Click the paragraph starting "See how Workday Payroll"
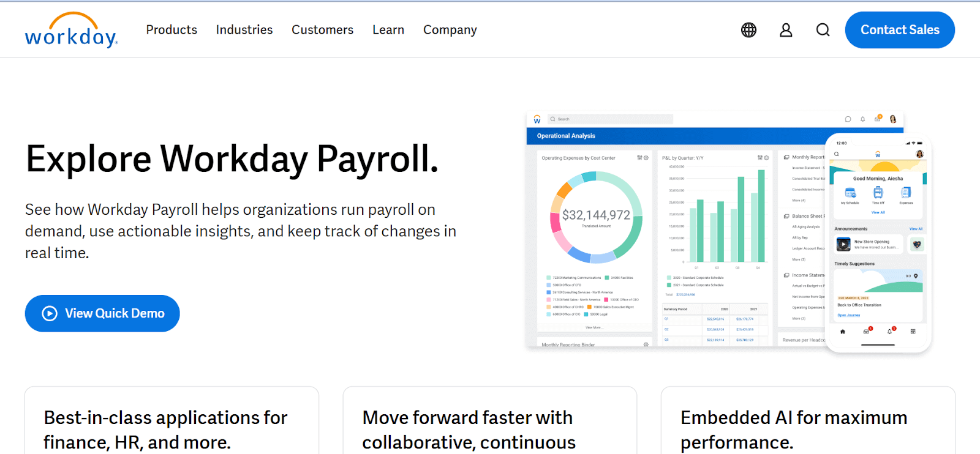 241,231
